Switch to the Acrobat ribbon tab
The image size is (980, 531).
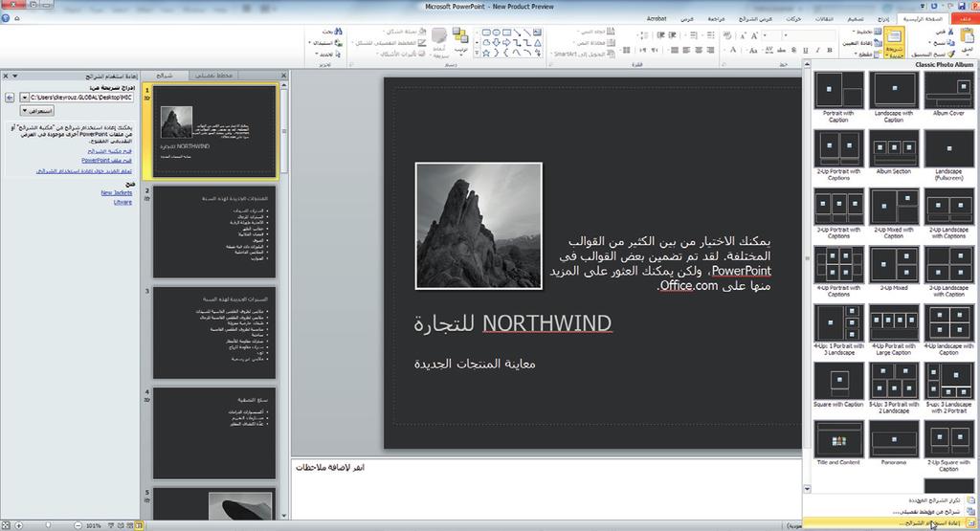click(x=657, y=19)
